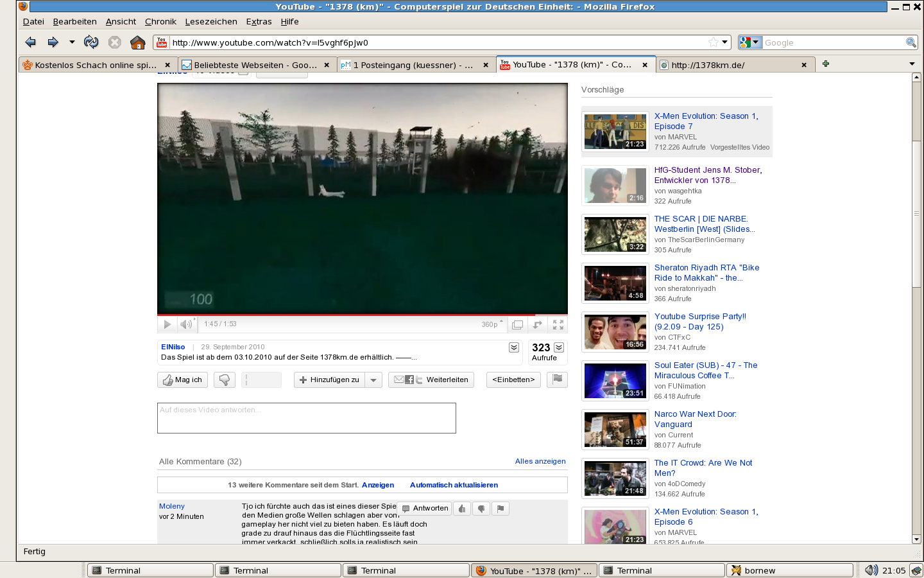Click the Automatisch aktualisieren link

(454, 485)
